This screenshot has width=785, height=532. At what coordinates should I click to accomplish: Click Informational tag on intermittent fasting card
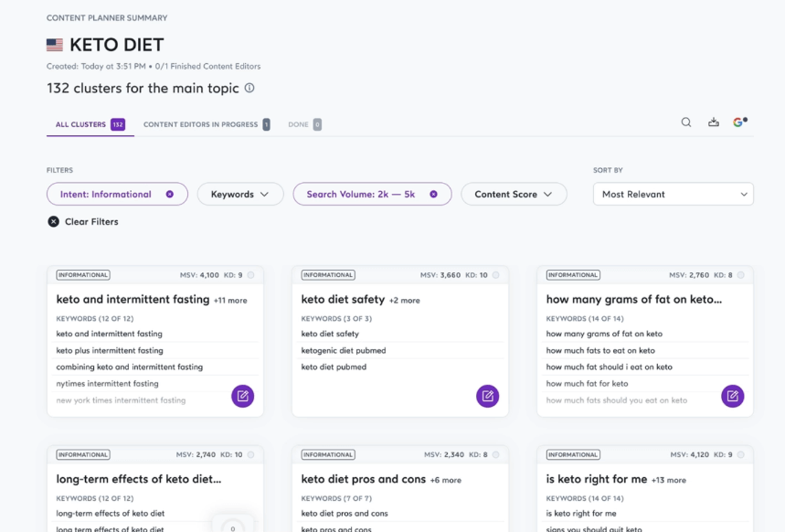click(x=83, y=275)
